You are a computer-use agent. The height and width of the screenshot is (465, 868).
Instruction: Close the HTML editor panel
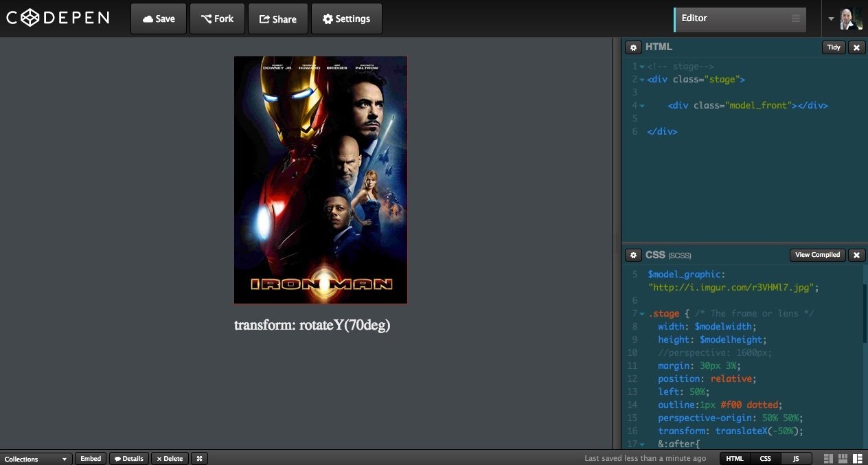click(856, 47)
